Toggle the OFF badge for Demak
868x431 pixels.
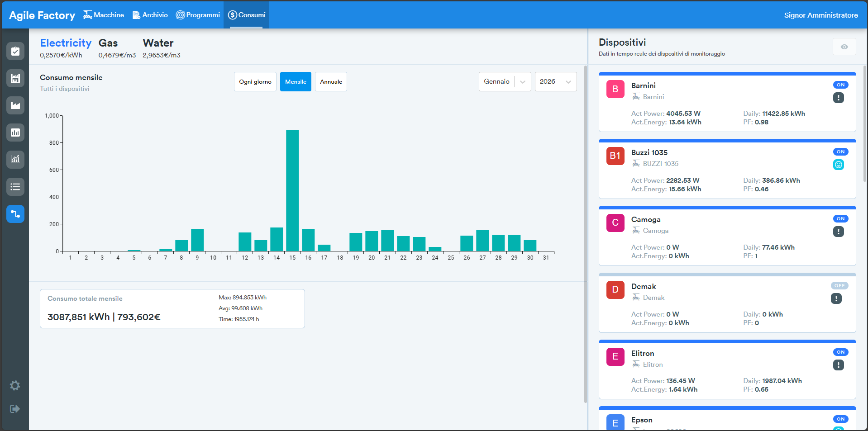(x=839, y=286)
